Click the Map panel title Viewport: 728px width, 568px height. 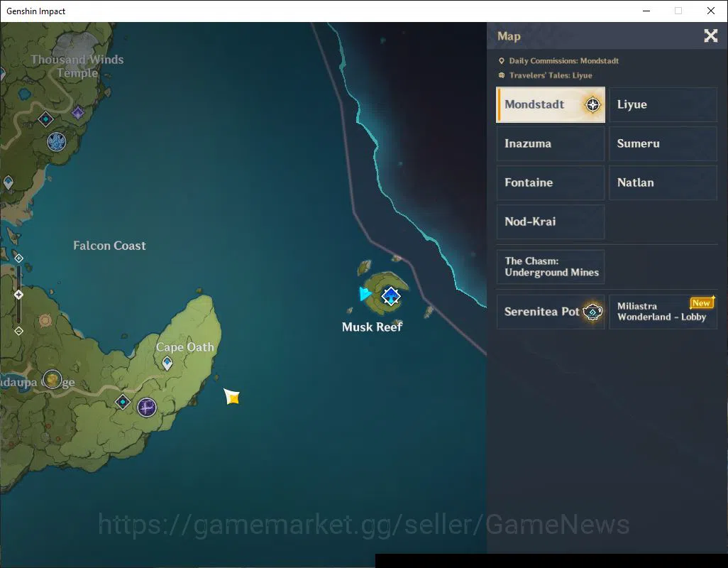click(x=509, y=36)
